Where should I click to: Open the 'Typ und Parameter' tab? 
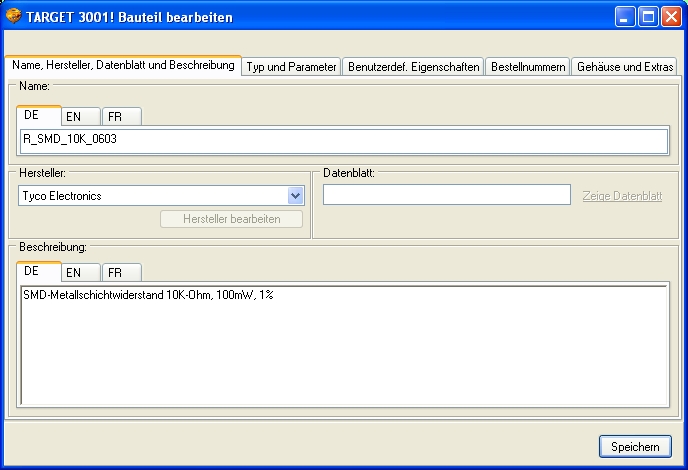[292, 67]
